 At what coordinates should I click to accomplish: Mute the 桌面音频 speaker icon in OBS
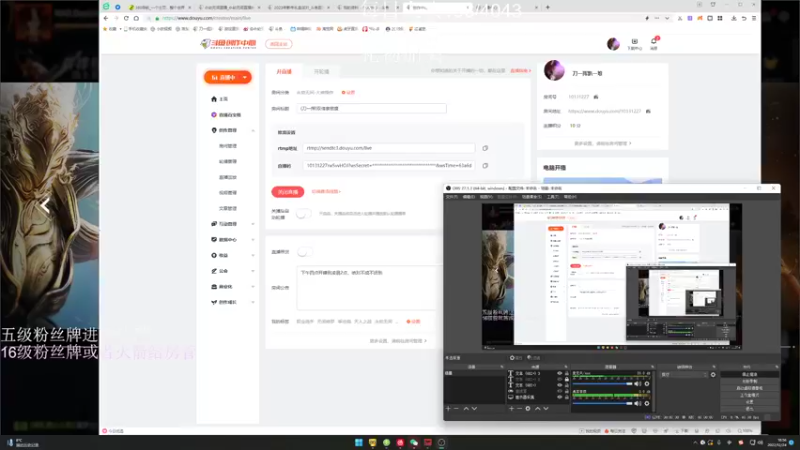[x=638, y=403]
